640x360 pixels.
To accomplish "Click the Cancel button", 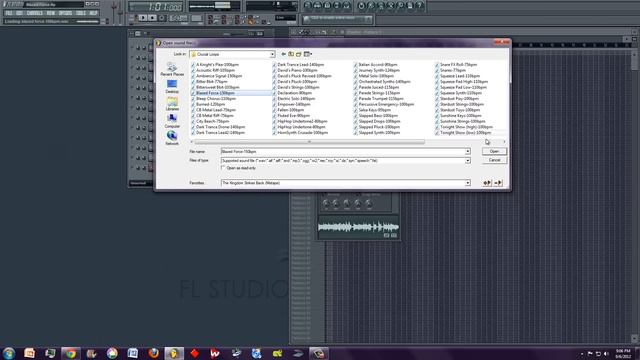I will 494,160.
